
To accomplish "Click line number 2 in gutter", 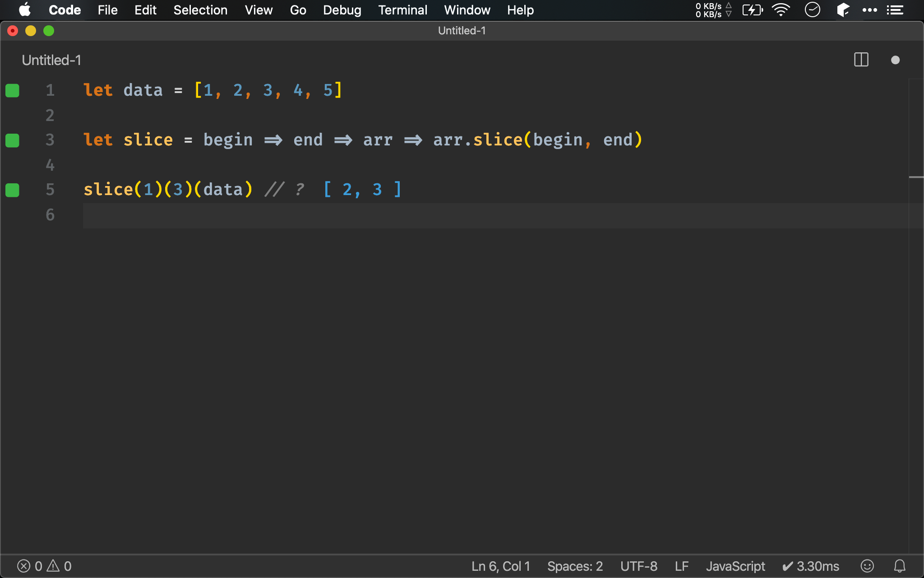I will click(50, 116).
